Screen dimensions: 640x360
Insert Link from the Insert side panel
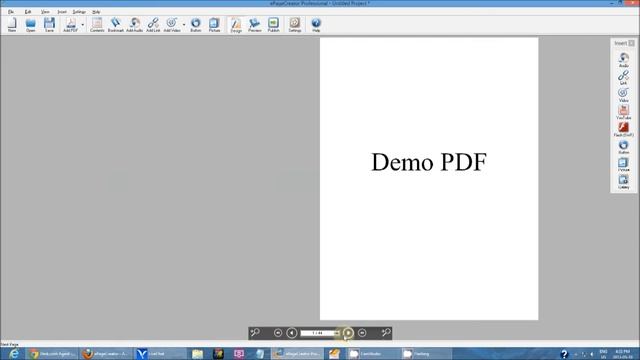(x=623, y=78)
